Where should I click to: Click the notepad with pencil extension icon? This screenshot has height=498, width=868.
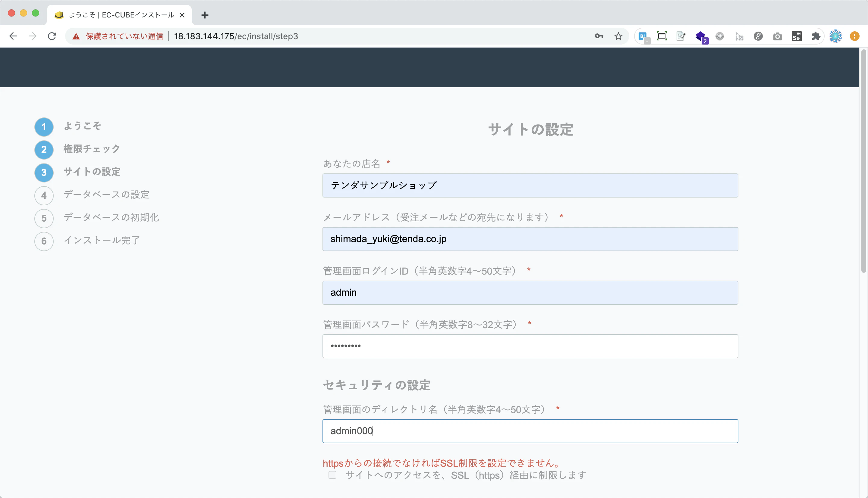coord(681,36)
